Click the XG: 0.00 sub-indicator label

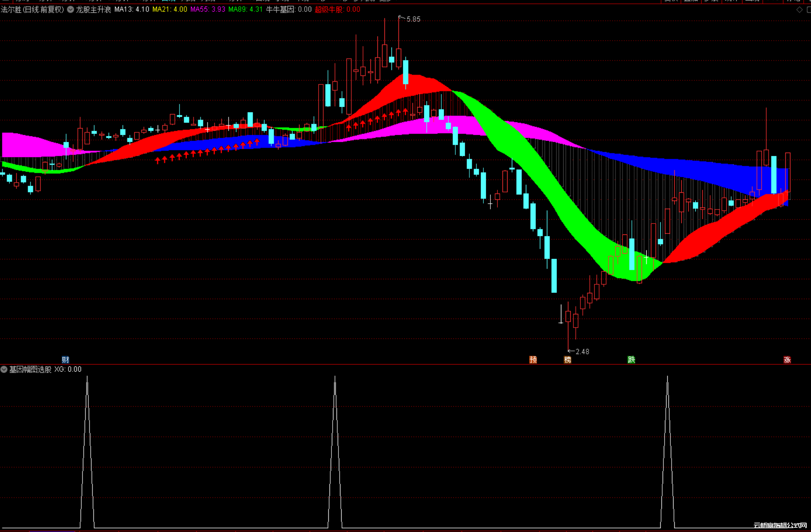tap(68, 369)
